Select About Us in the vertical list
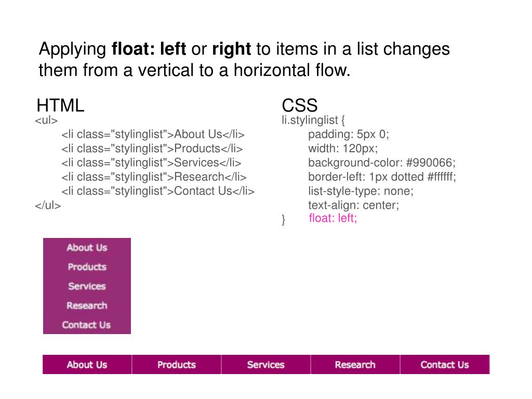 coord(87,248)
